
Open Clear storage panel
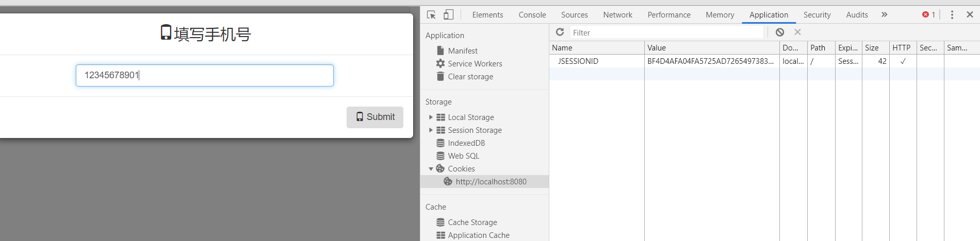pos(470,77)
